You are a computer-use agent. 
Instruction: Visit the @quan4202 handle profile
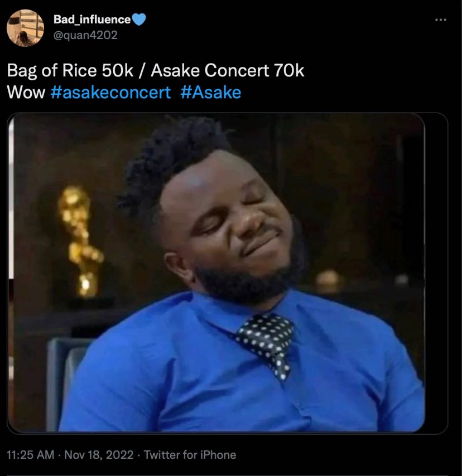point(85,35)
